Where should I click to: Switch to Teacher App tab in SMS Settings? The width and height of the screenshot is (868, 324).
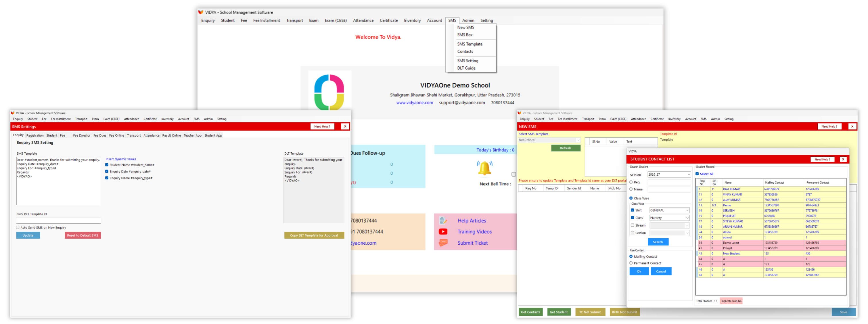[x=192, y=135]
